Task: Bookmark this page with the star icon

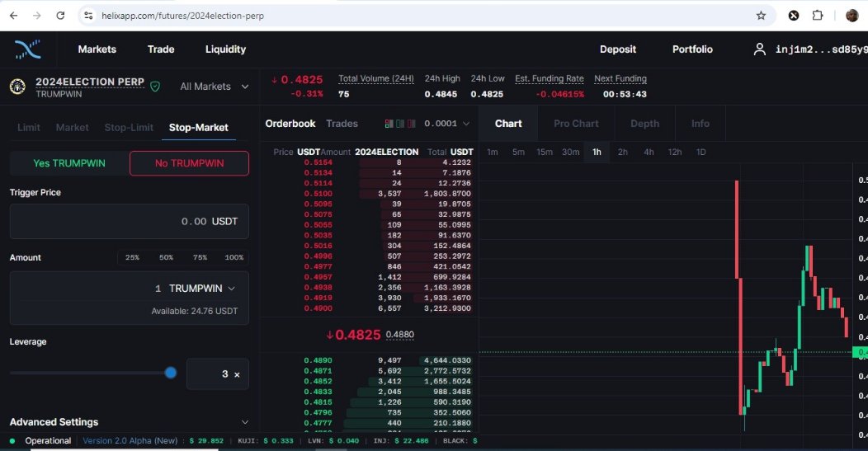Action: coord(762,16)
